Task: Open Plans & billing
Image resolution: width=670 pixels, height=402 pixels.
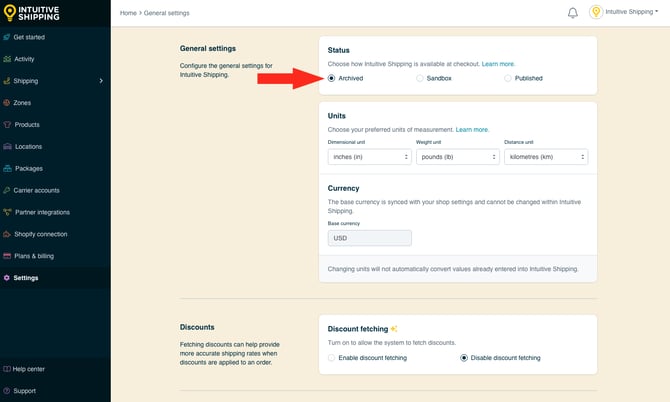Action: (x=34, y=256)
